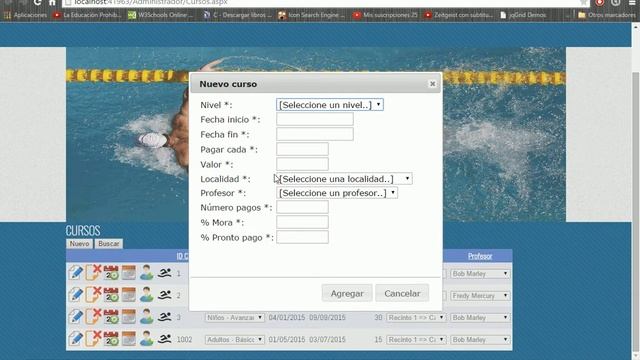Expand the Fredy Mercury professor dropdown

coord(480,296)
